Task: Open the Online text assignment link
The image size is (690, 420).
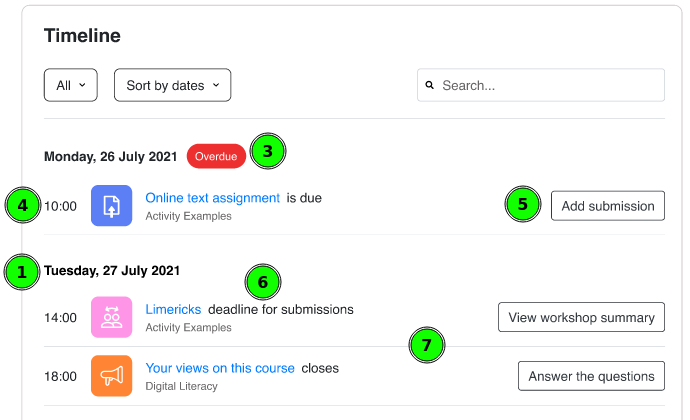Action: [x=213, y=198]
